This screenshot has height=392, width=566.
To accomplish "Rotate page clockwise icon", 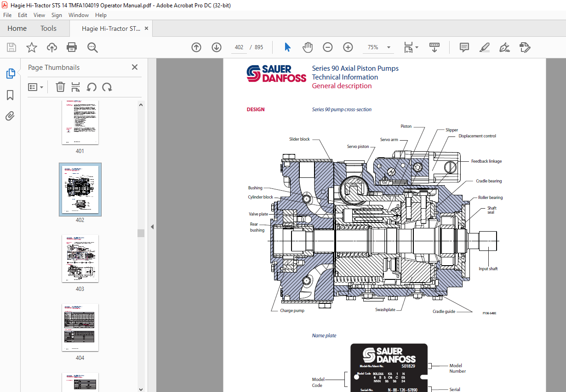I will click(107, 87).
